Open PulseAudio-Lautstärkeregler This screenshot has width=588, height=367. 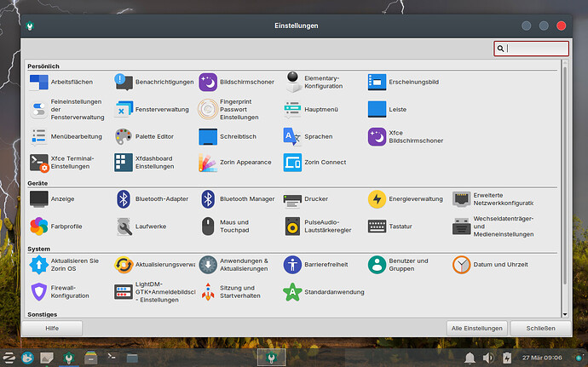click(318, 227)
